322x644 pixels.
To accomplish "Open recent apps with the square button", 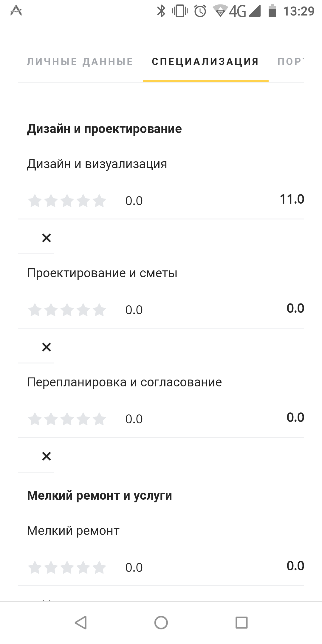I will point(241,623).
